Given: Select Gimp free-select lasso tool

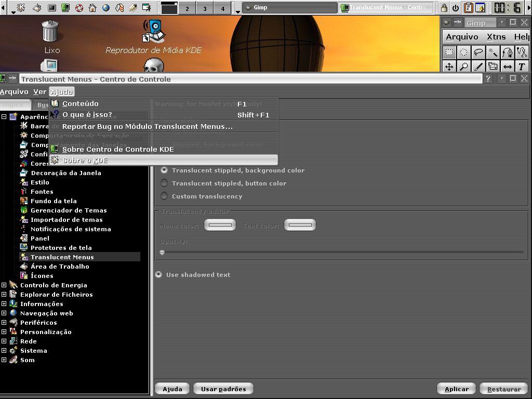Looking at the screenshot, I should point(478,52).
